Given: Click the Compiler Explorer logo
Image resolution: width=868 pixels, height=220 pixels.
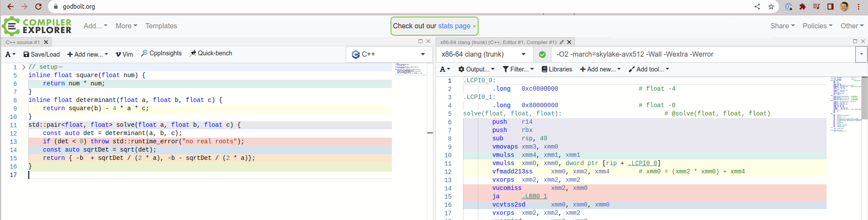Looking at the screenshot, I should (37, 26).
